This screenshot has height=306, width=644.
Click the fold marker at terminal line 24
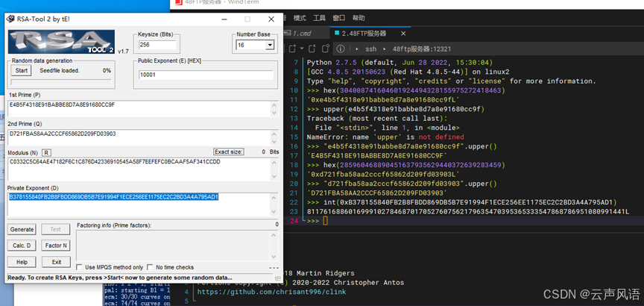click(x=303, y=221)
